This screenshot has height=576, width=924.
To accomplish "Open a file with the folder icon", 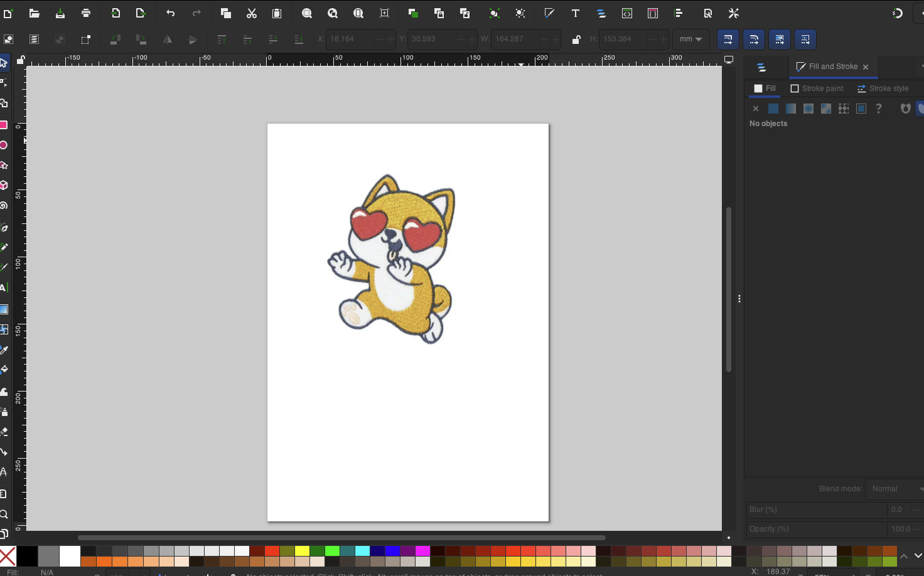I will 34,13.
